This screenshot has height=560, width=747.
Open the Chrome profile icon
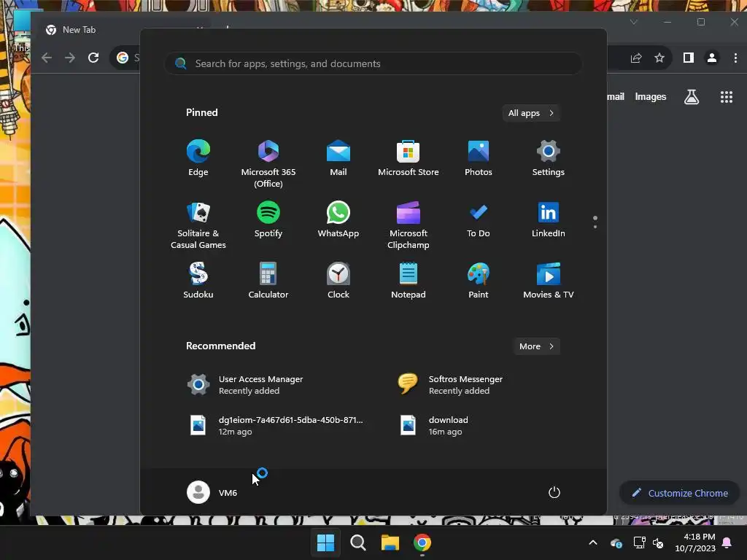click(x=712, y=58)
